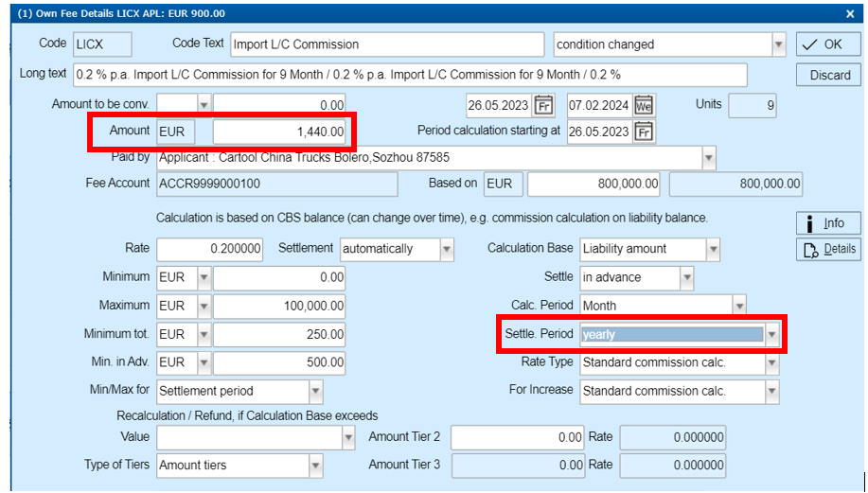
Task: Click the first Based on 800,000.00 field
Action: [593, 184]
